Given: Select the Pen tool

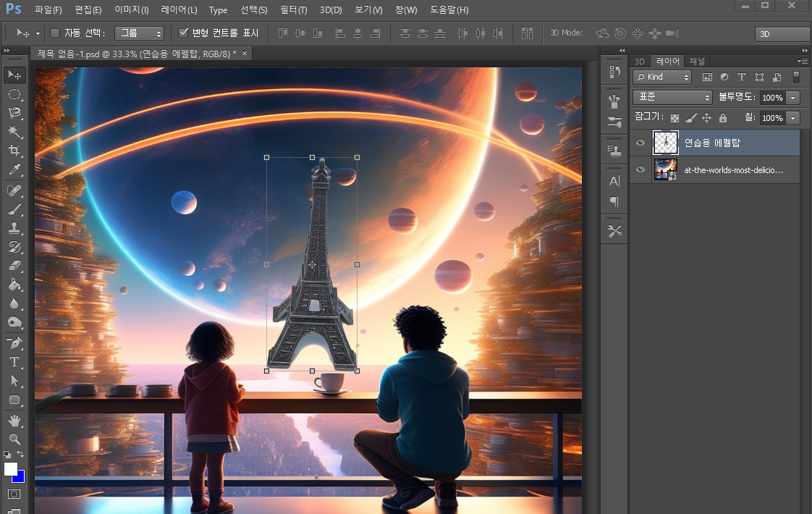Looking at the screenshot, I should 14,343.
